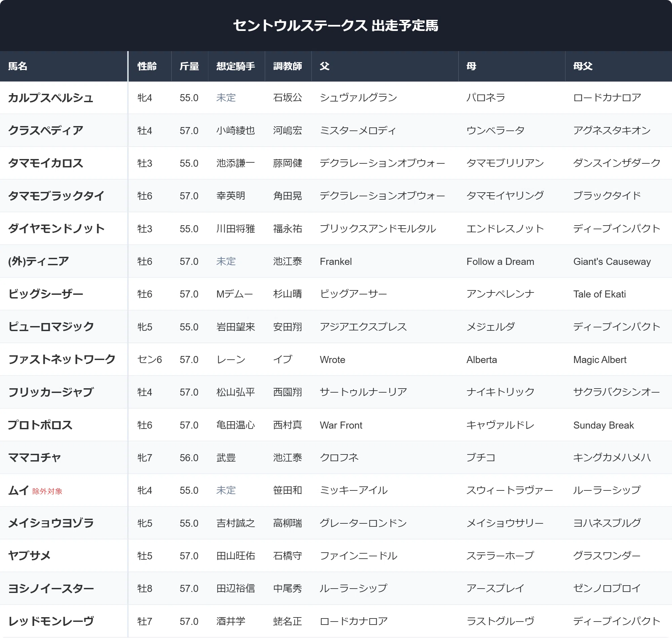The image size is (672, 638).
Task: Click damsire Sunday Break
Action: click(604, 425)
